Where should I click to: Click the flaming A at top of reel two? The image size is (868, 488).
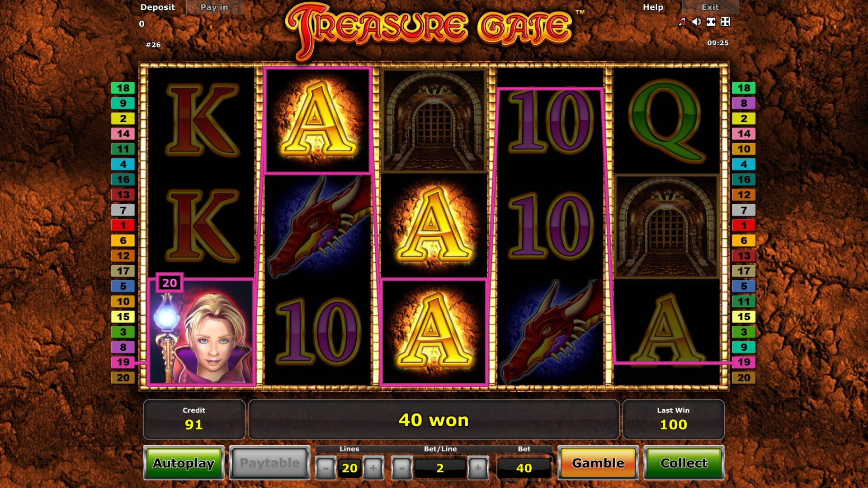pyautogui.click(x=317, y=120)
